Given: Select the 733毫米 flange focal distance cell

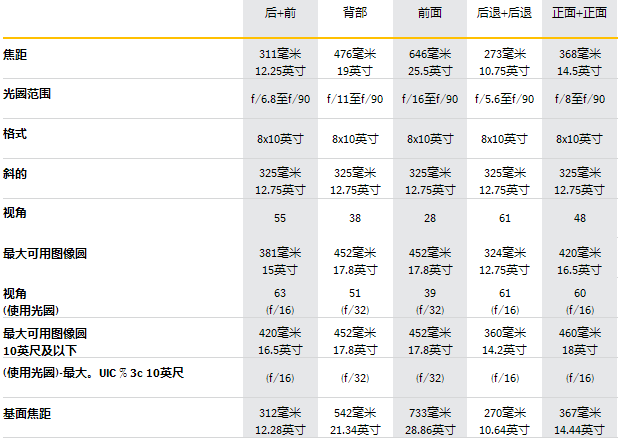Looking at the screenshot, I should pyautogui.click(x=428, y=414).
